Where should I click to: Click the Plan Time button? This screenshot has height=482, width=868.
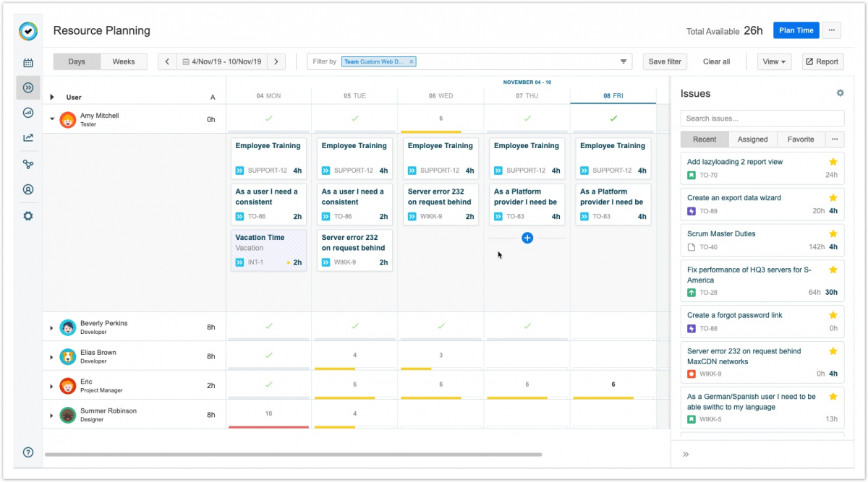796,30
